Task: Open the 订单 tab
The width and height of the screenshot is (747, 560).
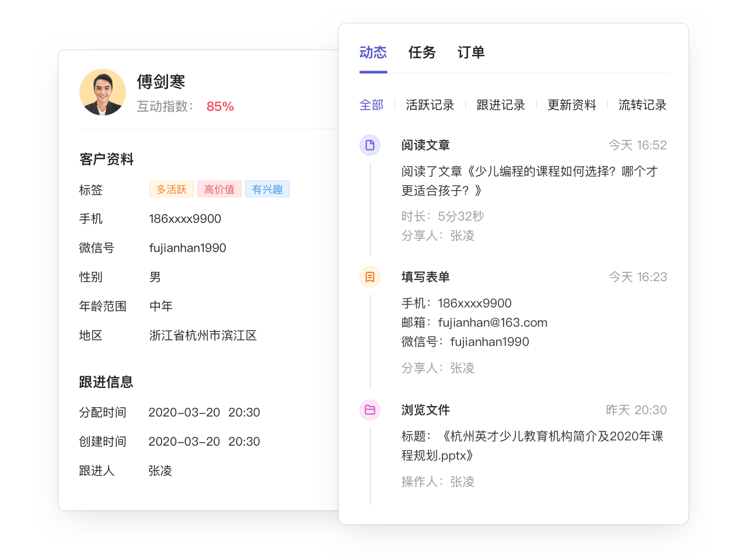Action: coord(471,52)
